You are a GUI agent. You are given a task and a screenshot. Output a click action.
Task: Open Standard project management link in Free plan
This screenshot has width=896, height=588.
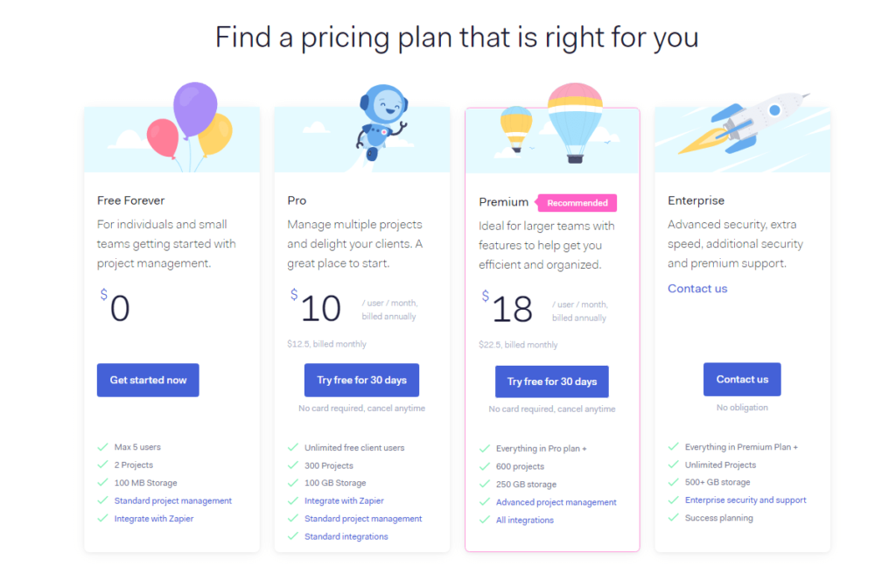[173, 500]
